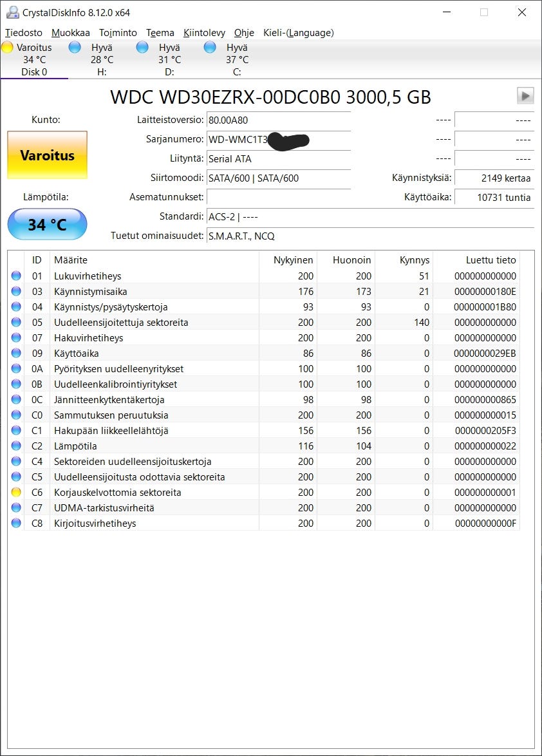
Task: Click the CrystalDiskInfo title bar icon
Action: pos(12,12)
